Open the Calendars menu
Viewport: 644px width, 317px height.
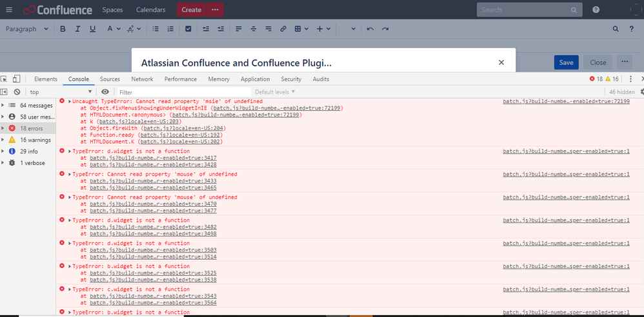[x=151, y=10]
